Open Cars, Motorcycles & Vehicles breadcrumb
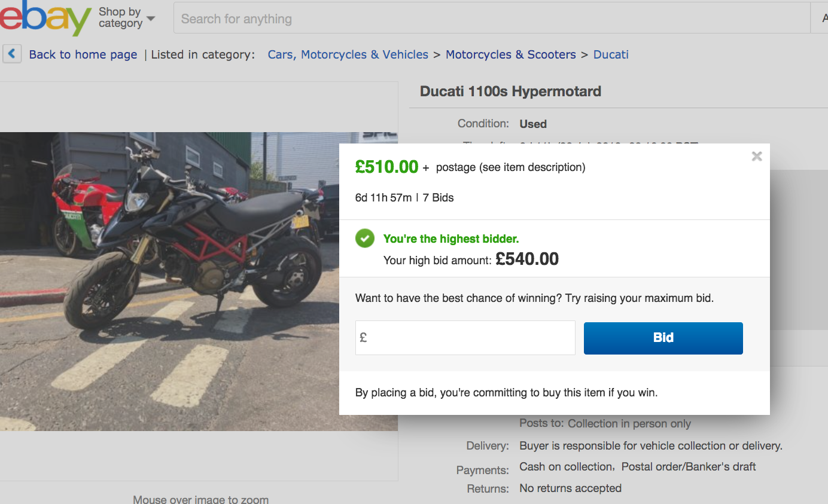The width and height of the screenshot is (828, 504). 348,54
